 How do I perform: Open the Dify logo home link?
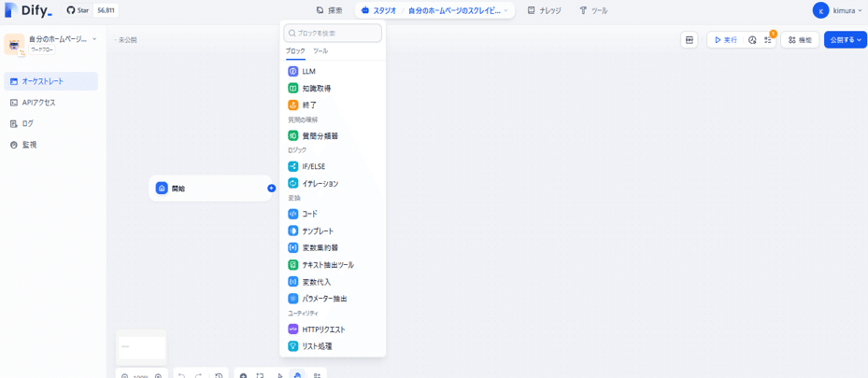tap(28, 10)
